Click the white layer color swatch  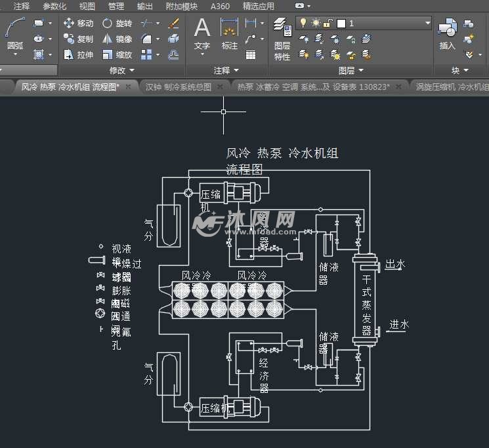(x=341, y=23)
